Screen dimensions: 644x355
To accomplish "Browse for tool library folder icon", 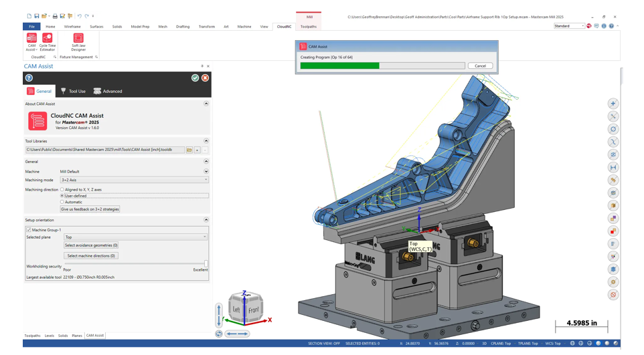I will point(189,150).
